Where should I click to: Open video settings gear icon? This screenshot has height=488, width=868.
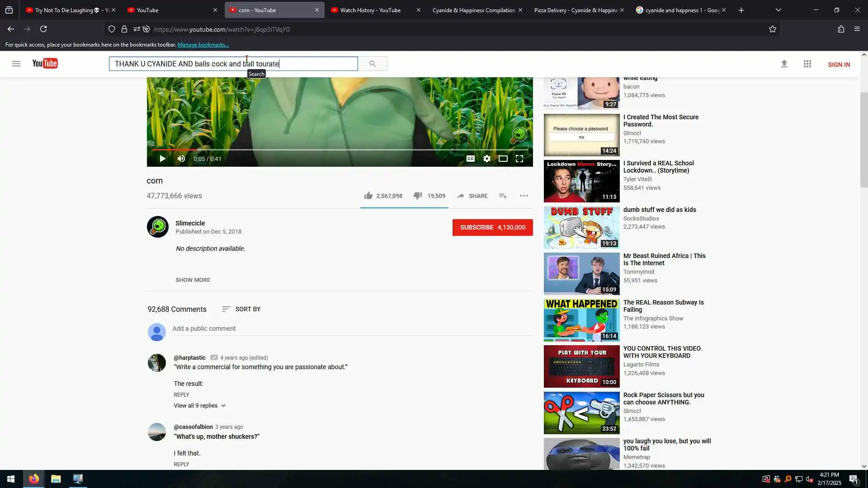click(486, 159)
